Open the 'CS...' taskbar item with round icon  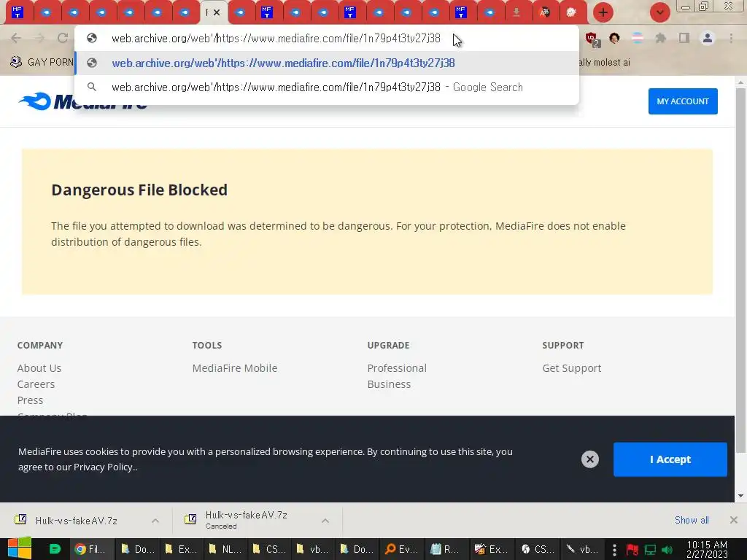point(536,549)
